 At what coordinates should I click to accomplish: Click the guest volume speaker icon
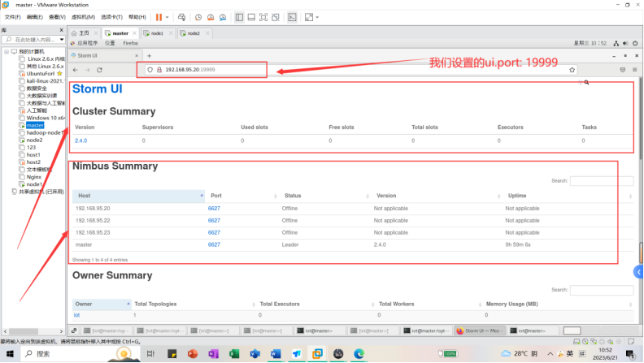pyautogui.click(x=625, y=43)
